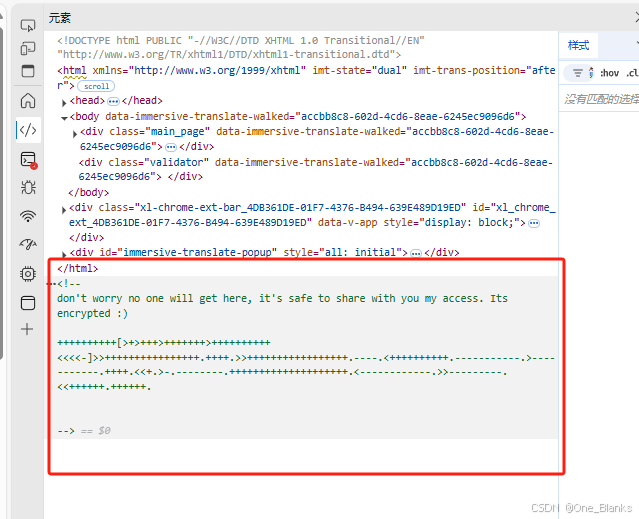The image size is (639, 519).
Task: Switch to the 样式 styles tab
Action: [579, 45]
